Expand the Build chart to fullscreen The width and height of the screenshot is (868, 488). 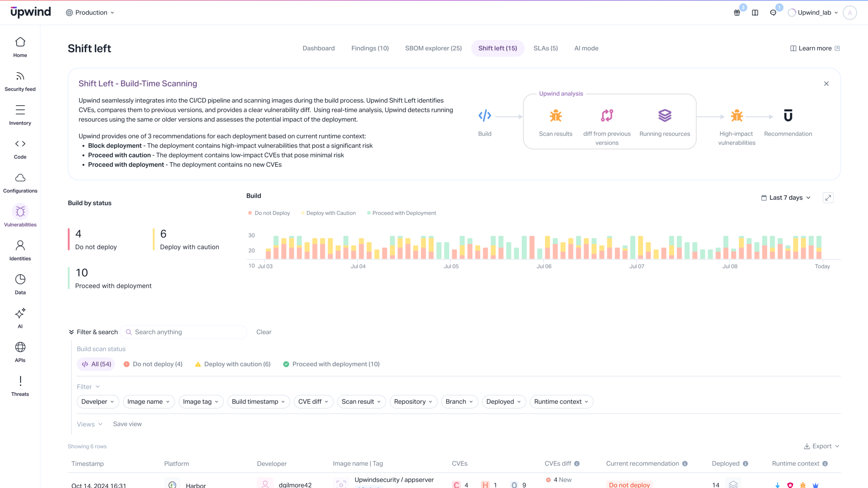tap(828, 198)
